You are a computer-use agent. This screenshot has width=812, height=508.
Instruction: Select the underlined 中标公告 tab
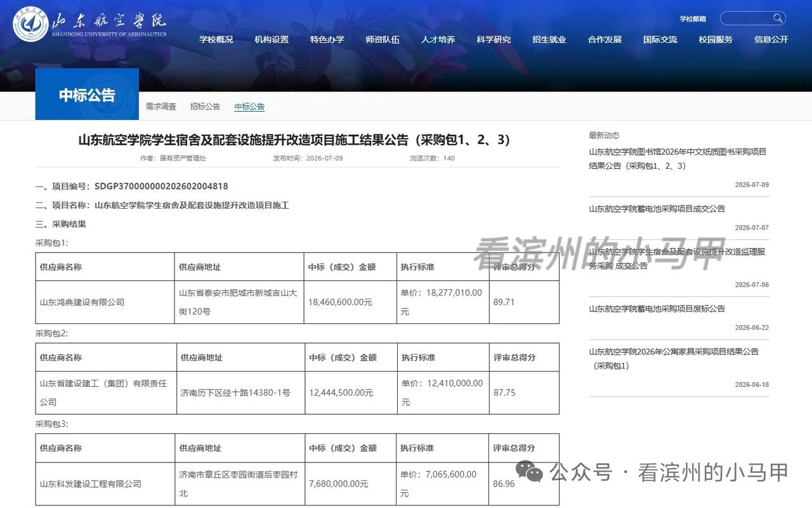(249, 107)
